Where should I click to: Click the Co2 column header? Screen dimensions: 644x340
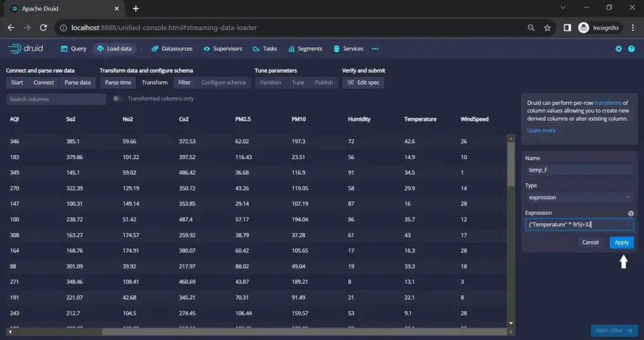point(184,119)
